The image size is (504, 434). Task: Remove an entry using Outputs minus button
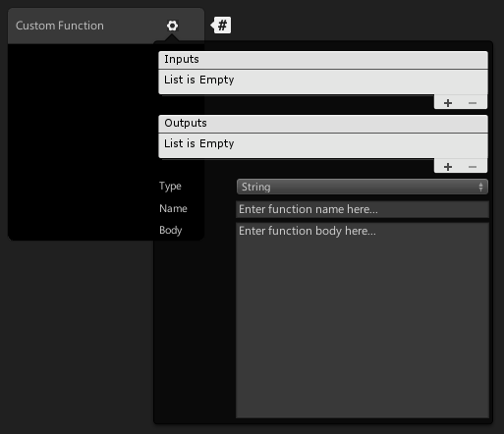pos(473,167)
